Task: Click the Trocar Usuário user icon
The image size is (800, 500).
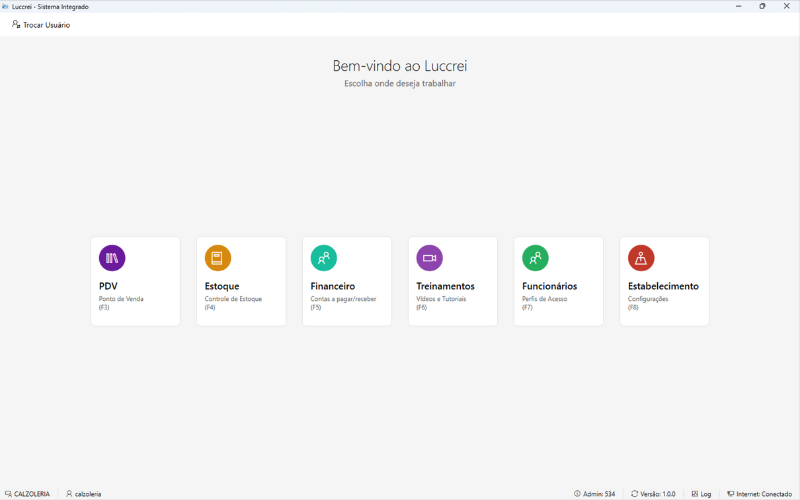Action: tap(16, 24)
